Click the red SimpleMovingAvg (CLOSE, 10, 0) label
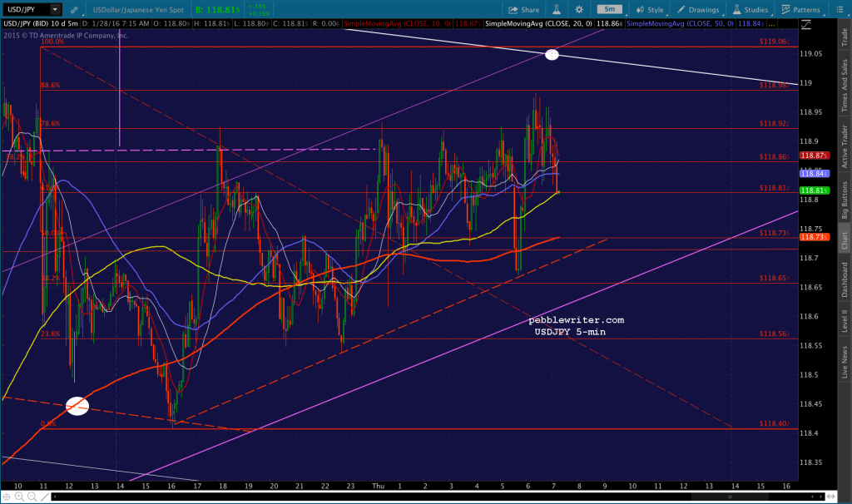Image resolution: width=852 pixels, height=504 pixels. tap(397, 24)
